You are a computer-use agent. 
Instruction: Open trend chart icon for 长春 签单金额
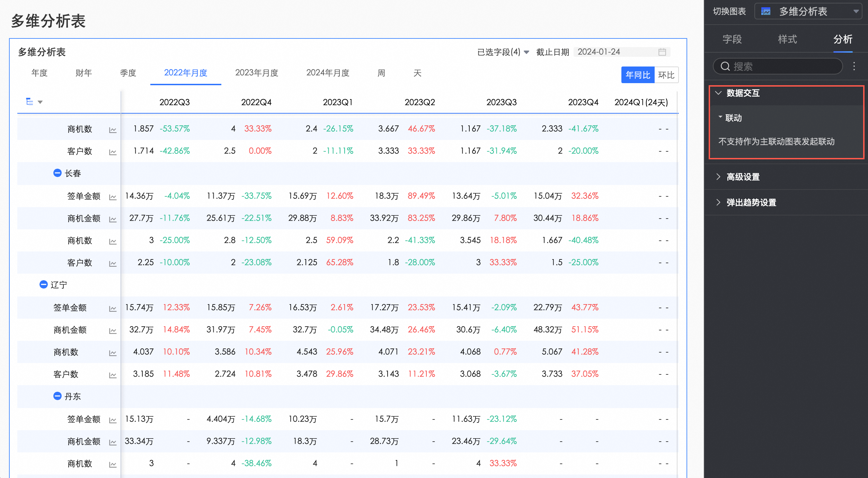click(113, 197)
